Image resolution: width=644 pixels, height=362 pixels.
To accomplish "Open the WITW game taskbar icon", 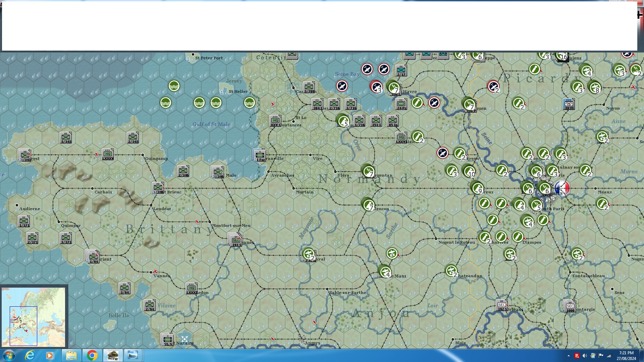I will click(x=113, y=355).
